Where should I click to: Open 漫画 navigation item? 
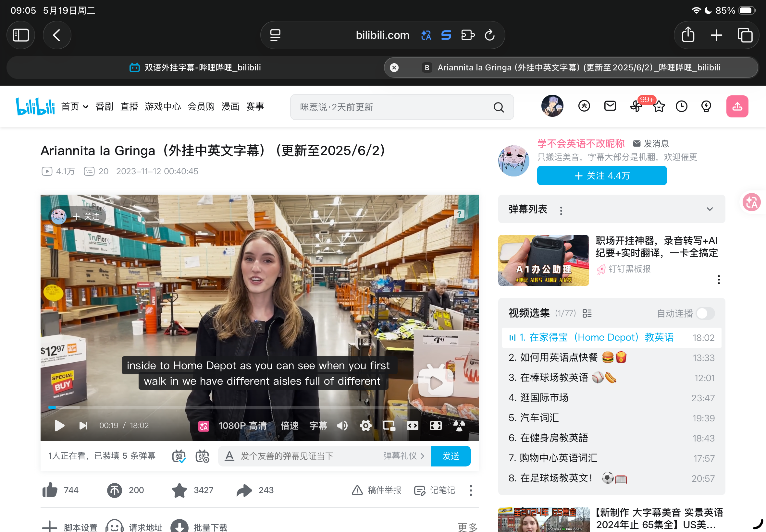pyautogui.click(x=230, y=107)
